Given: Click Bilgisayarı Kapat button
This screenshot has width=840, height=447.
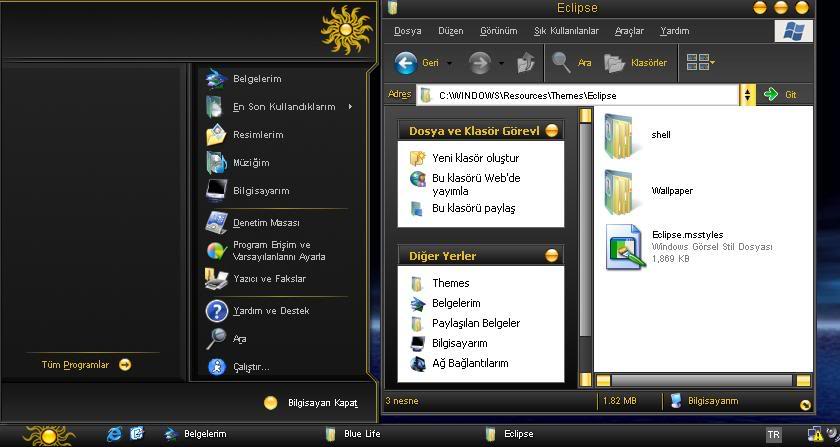Looking at the screenshot, I should (x=311, y=403).
